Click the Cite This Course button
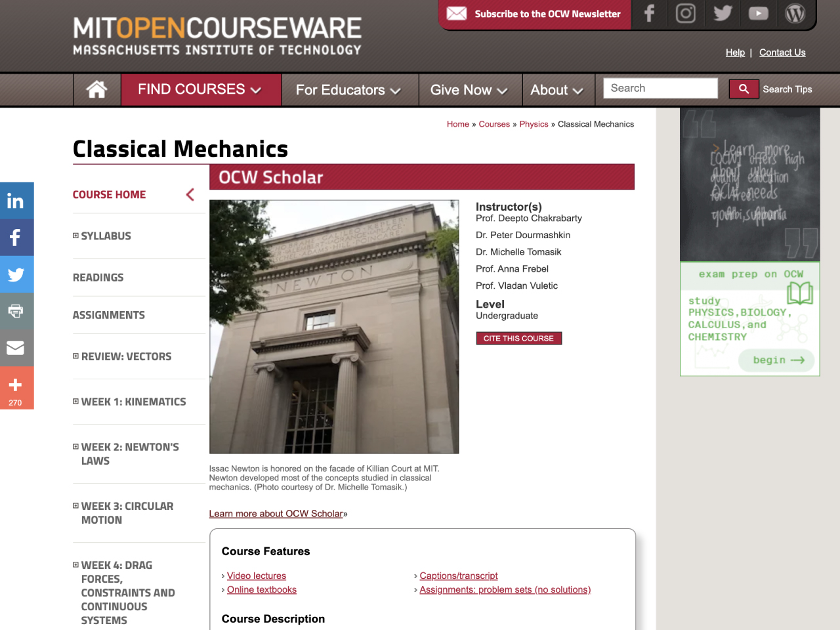Screen dimensions: 840x630 pos(518,339)
